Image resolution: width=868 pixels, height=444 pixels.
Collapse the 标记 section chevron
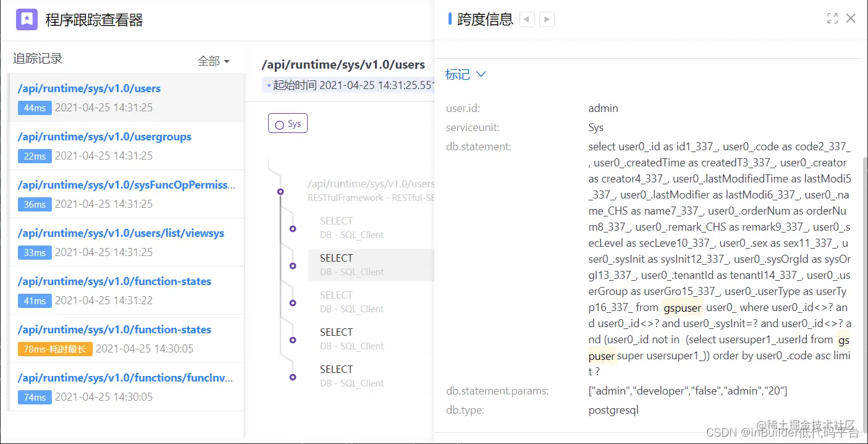481,74
